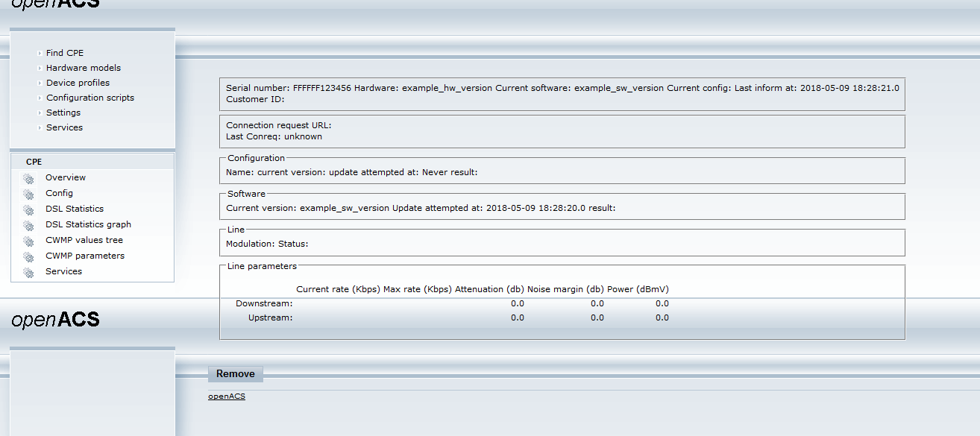The width and height of the screenshot is (980, 436).
Task: Click the gear icon beside Overview
Action: (29, 178)
